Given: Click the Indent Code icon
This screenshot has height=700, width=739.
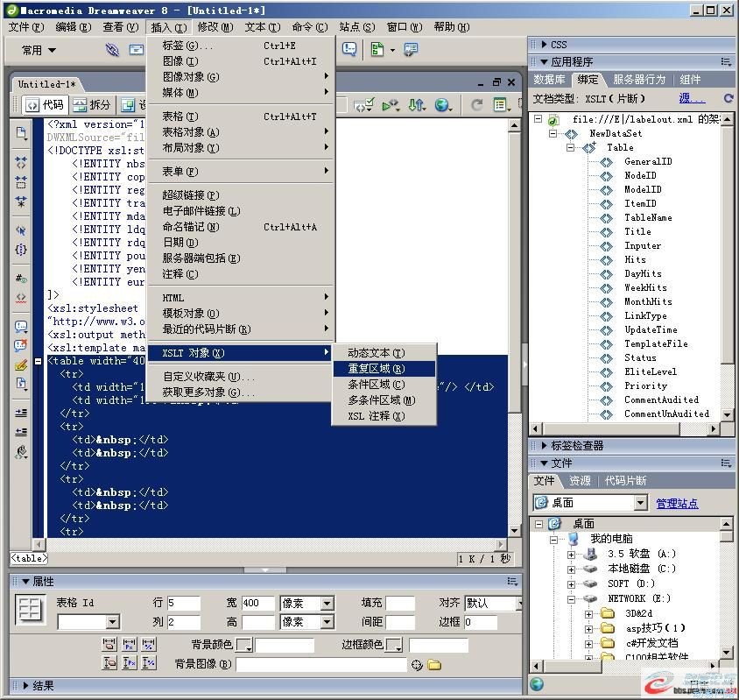Looking at the screenshot, I should pyautogui.click(x=21, y=412).
